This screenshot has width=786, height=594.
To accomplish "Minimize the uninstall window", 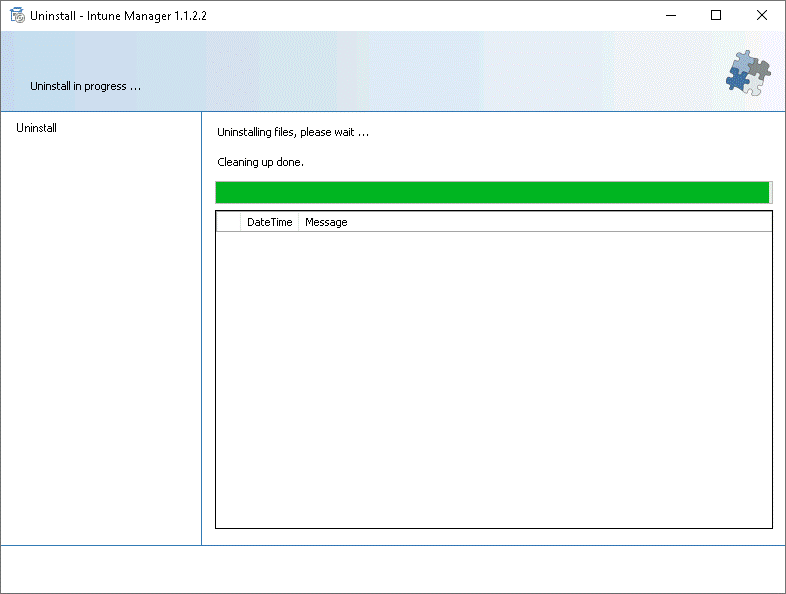I will pyautogui.click(x=671, y=16).
